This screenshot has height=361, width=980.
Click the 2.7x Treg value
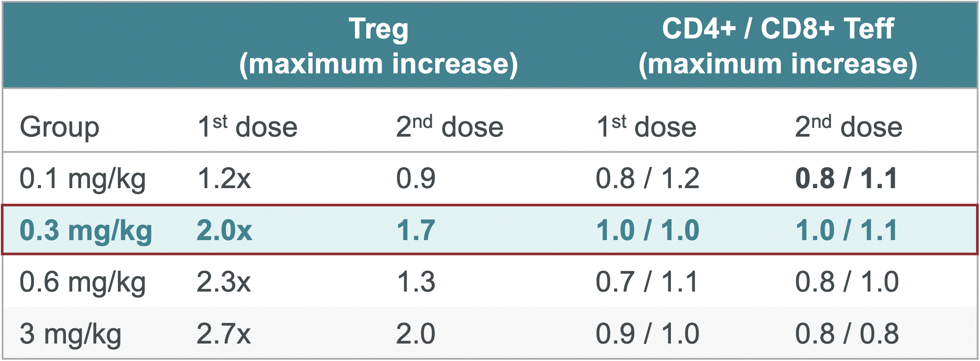coord(224,333)
